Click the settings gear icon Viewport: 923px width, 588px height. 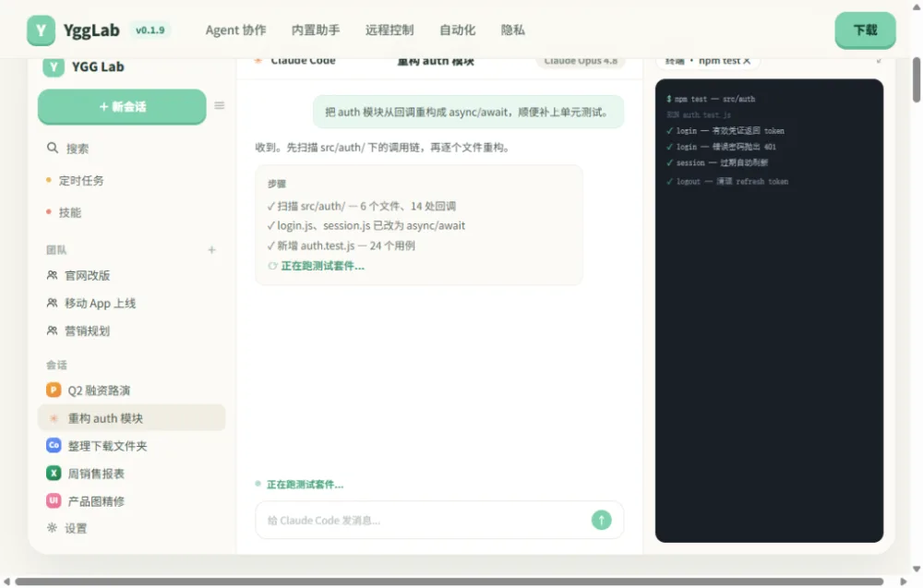(x=52, y=527)
